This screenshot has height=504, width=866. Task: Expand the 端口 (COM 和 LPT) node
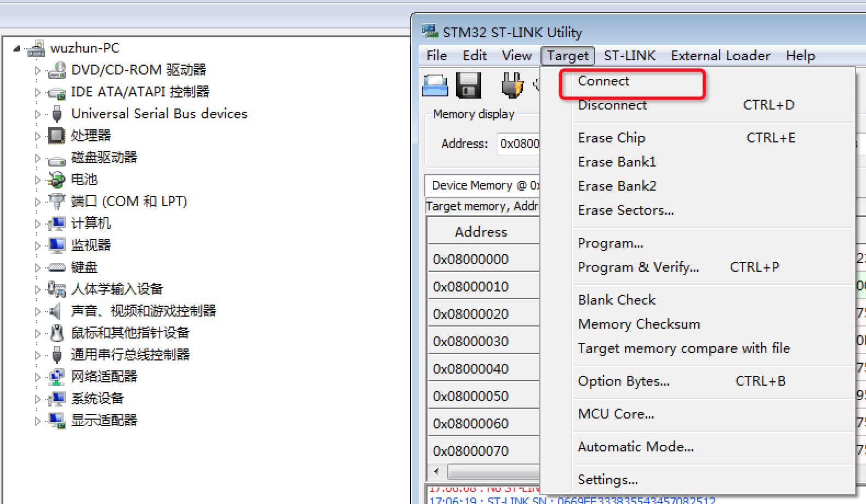37,202
